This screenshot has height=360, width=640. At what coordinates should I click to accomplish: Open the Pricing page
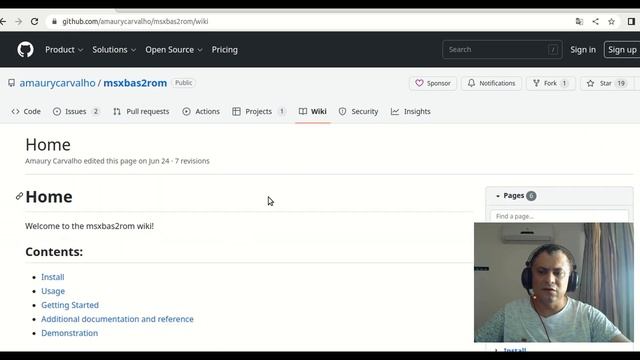pos(224,50)
